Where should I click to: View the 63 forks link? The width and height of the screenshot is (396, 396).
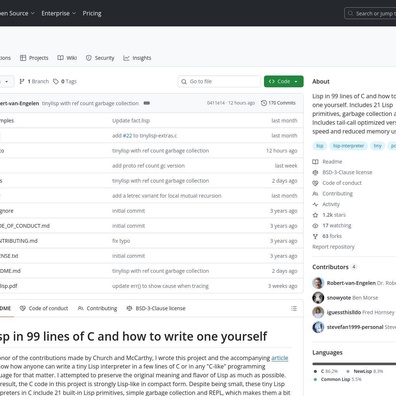[x=327, y=236]
